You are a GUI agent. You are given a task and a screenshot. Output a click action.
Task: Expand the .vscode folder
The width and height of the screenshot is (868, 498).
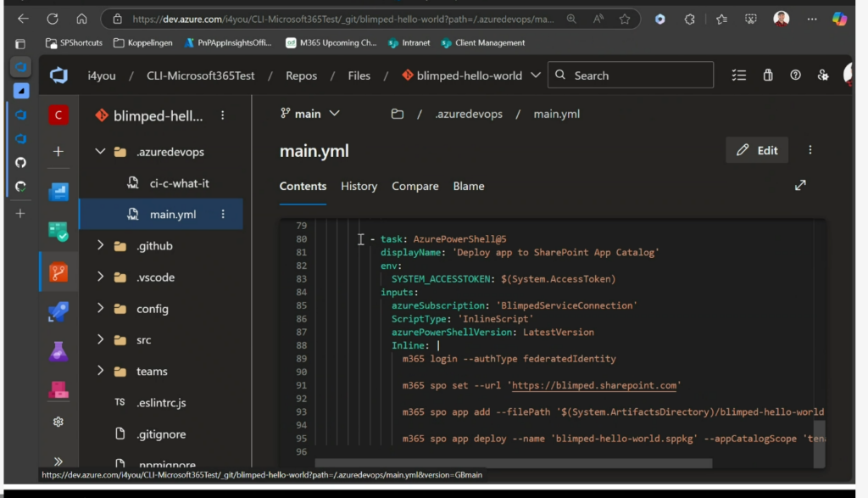[x=100, y=277]
